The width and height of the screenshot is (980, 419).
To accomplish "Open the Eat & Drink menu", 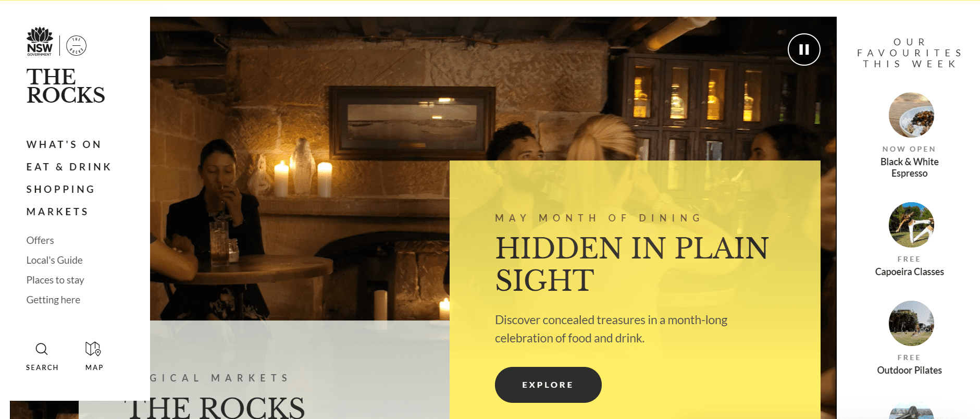I will tap(69, 167).
